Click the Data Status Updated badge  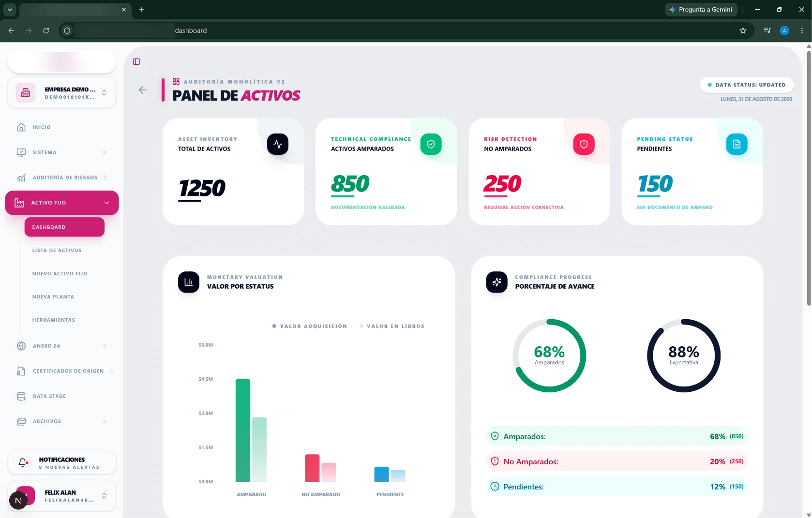(x=746, y=85)
